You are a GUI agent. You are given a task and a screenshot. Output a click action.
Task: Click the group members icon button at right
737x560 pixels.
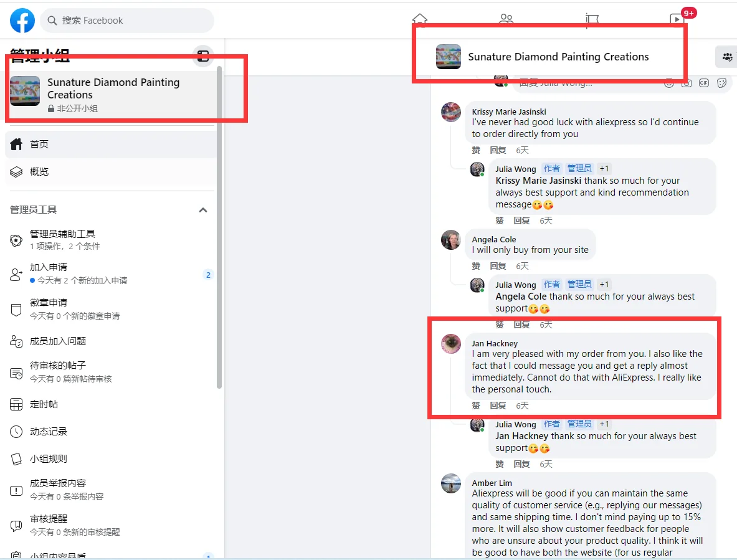coord(727,57)
